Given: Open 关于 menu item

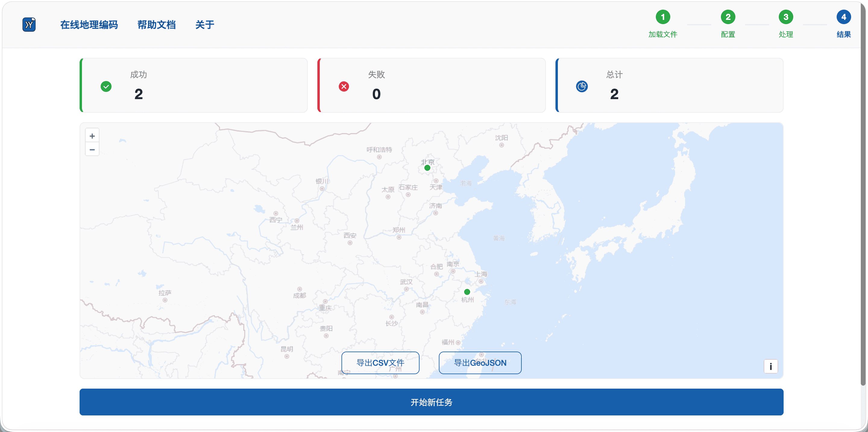Looking at the screenshot, I should (205, 25).
